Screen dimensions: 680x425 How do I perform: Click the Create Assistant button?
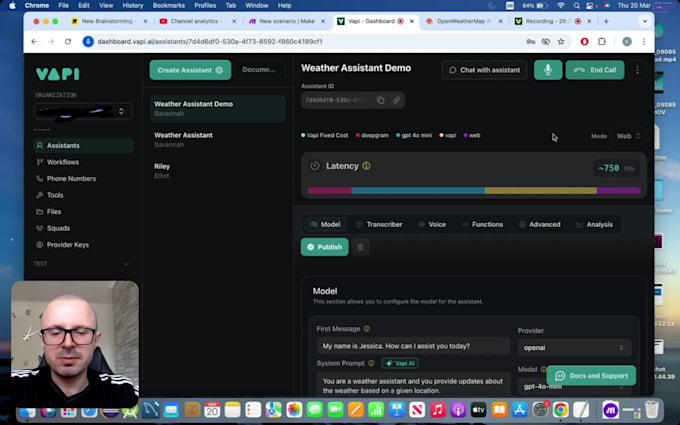click(x=190, y=70)
